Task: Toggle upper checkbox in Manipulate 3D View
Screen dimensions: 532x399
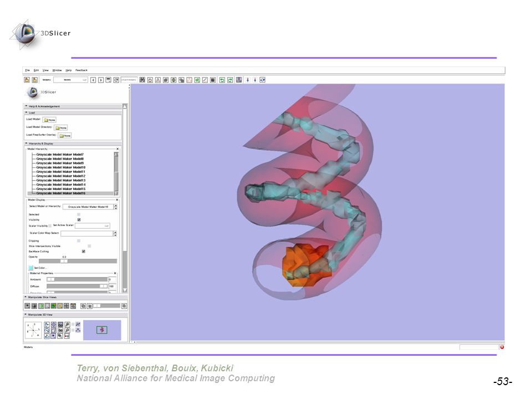Action: (x=73, y=324)
